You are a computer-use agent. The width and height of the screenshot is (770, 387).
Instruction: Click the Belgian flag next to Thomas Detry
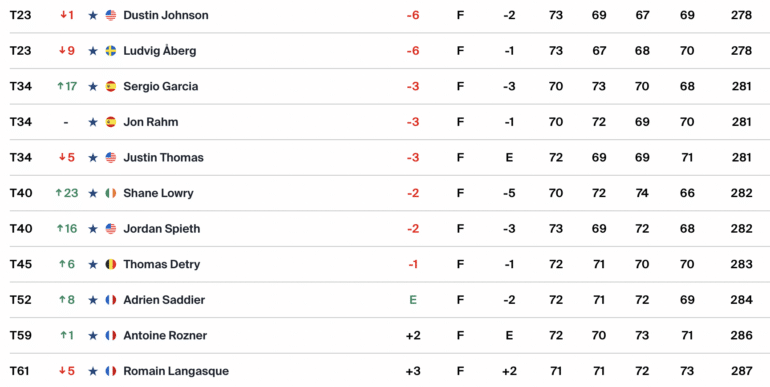[x=111, y=264]
